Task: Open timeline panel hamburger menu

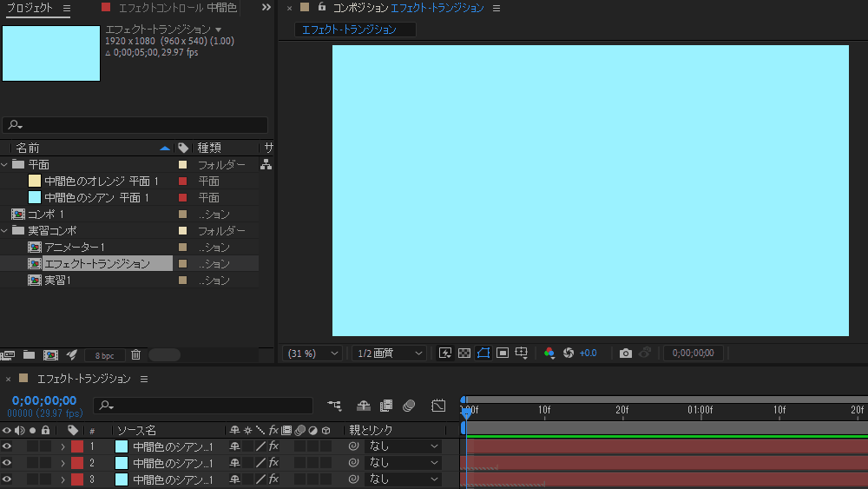Action: click(144, 380)
